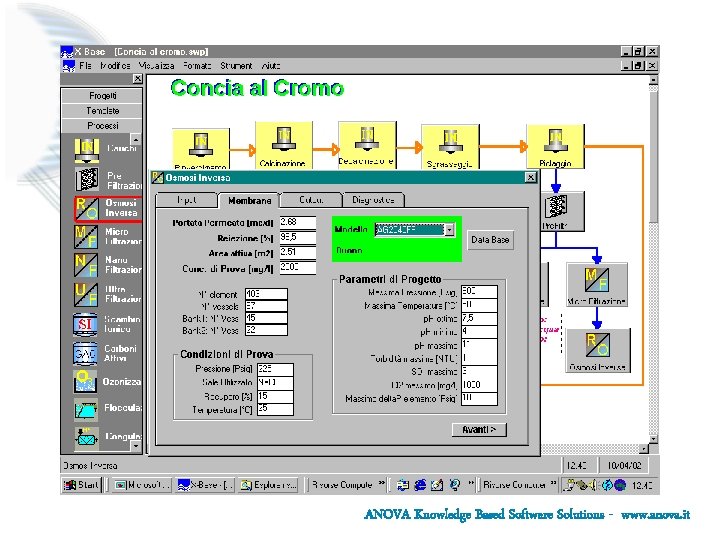Open the Processi sidebar section
This screenshot has height=540, width=720.
[102, 125]
